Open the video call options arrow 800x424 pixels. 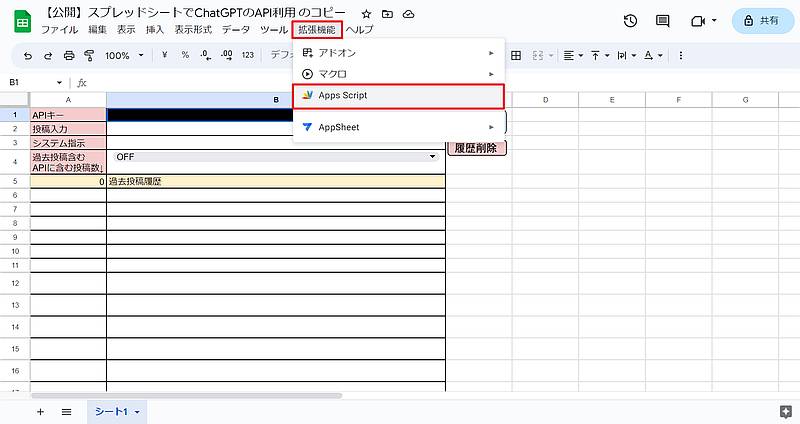pyautogui.click(x=714, y=20)
